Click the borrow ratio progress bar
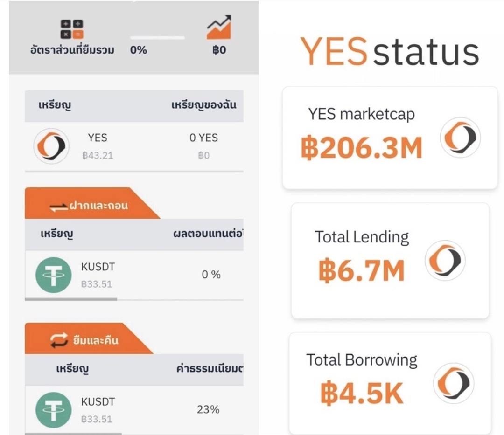 tap(157, 37)
